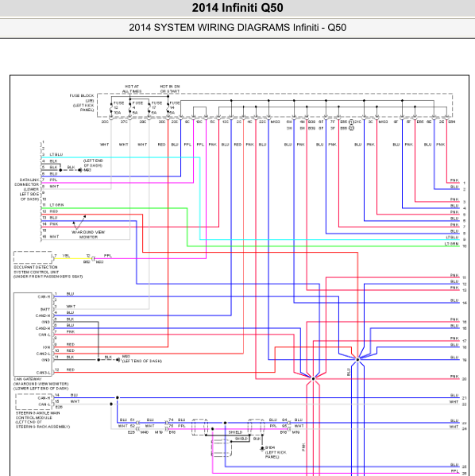The width and height of the screenshot is (475, 476).
Task: Select the 'CAN GATEWAY' component label
Action: [x=28, y=379]
